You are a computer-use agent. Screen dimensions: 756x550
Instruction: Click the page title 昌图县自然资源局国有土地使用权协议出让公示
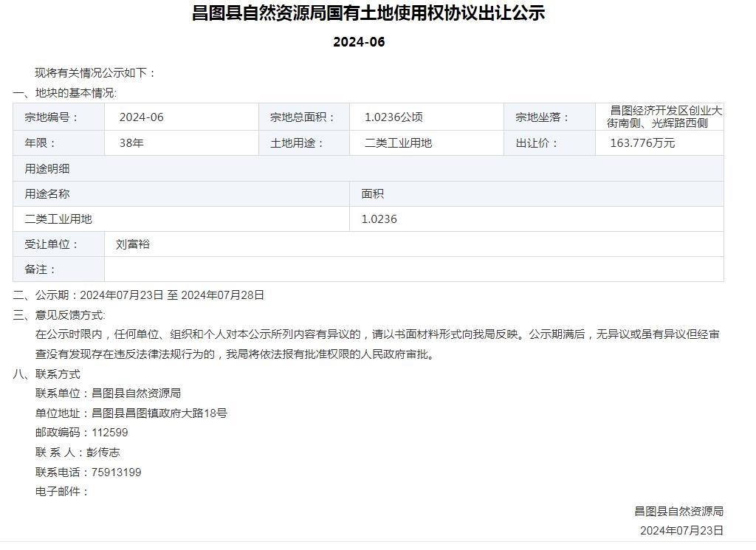pos(368,13)
